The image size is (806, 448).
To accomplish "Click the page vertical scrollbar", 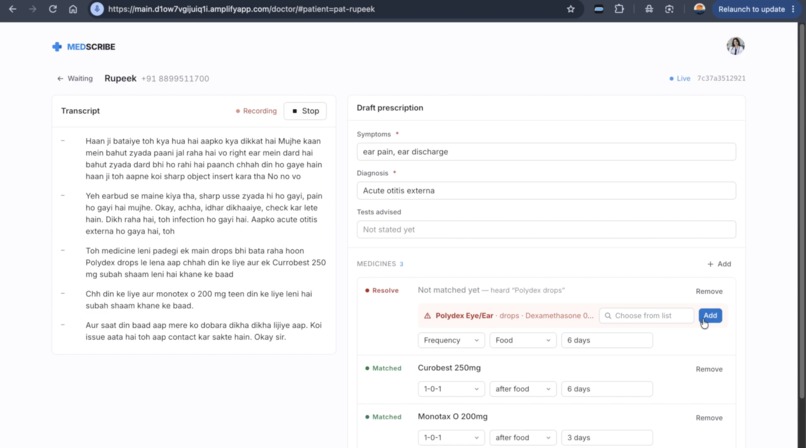I will point(801,211).
